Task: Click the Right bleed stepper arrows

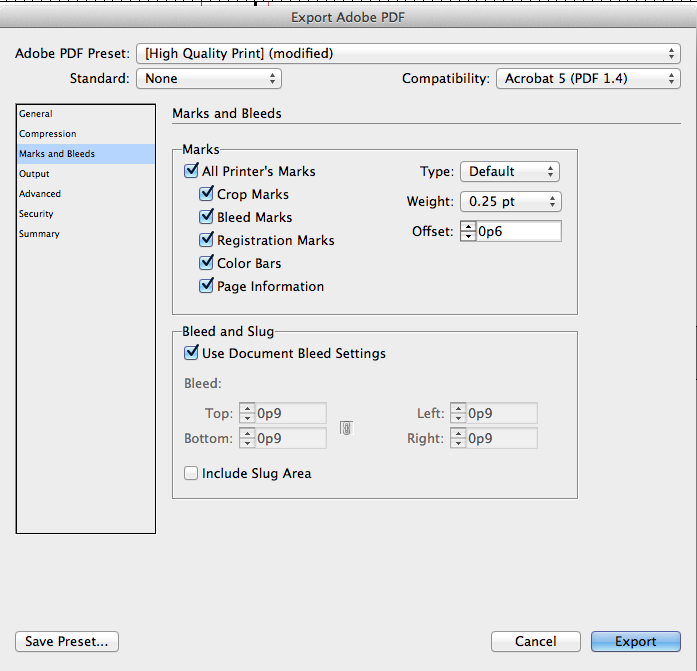Action: point(458,438)
